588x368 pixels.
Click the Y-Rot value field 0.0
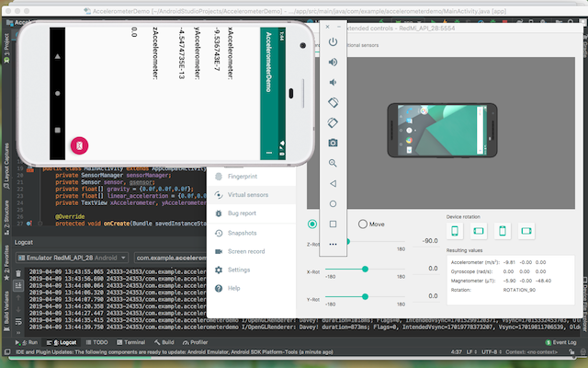[x=425, y=296]
